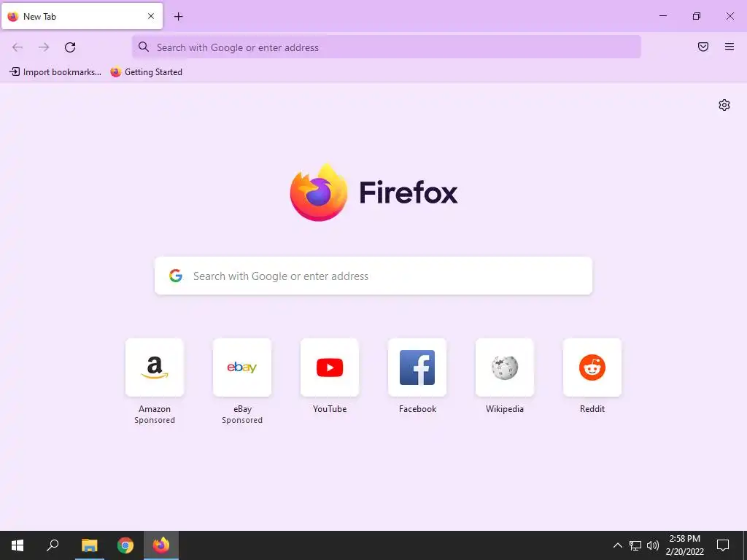Click the Firefox taskbar icon

point(161,545)
